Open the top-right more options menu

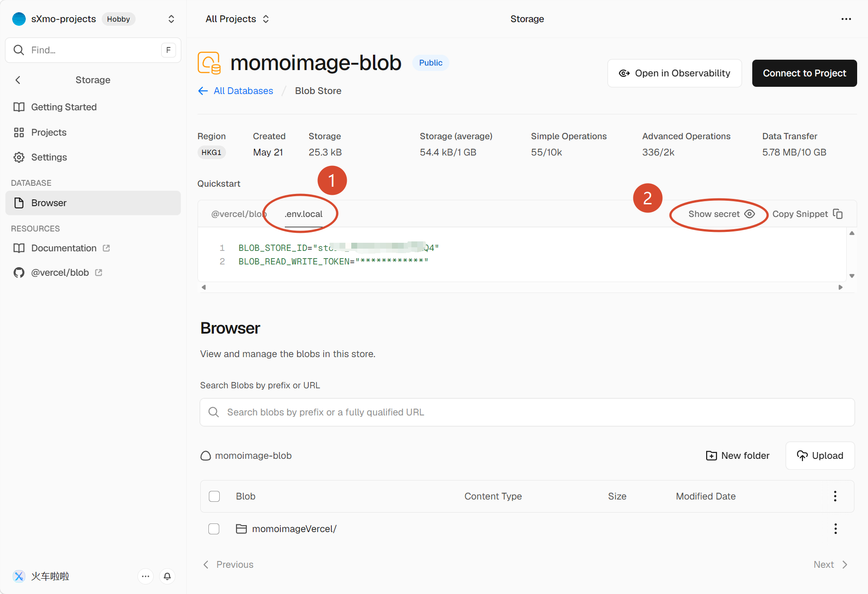pos(846,19)
